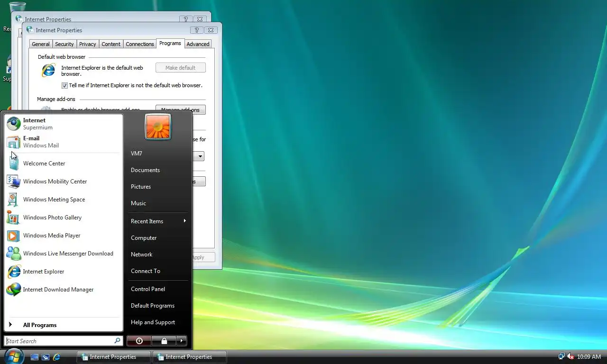Open Pictures from the Start menu

(x=158, y=187)
